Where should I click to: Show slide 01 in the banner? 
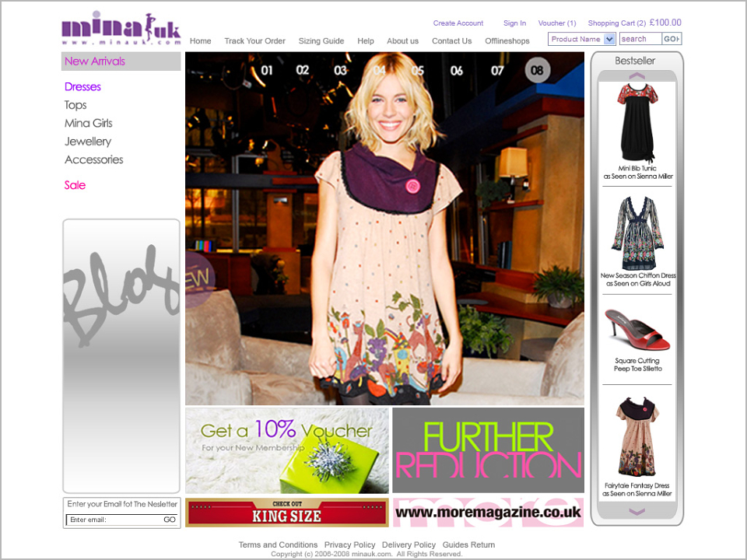point(267,71)
